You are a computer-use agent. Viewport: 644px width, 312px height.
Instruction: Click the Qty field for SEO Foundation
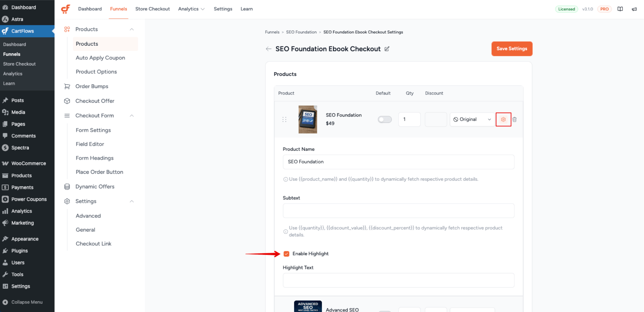pos(409,120)
